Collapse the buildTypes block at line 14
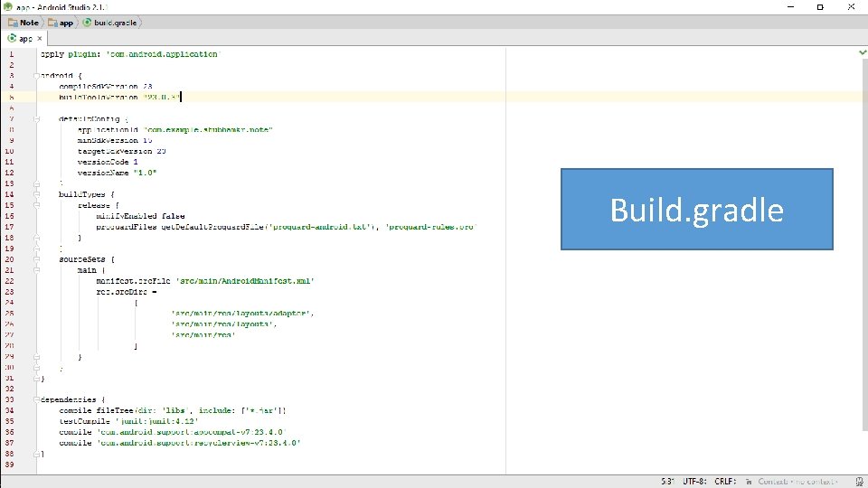The width and height of the screenshot is (868, 488). tap(36, 194)
